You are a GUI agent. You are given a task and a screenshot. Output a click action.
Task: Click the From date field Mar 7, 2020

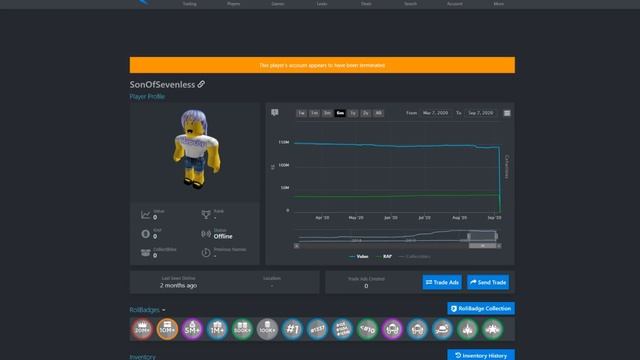point(436,113)
